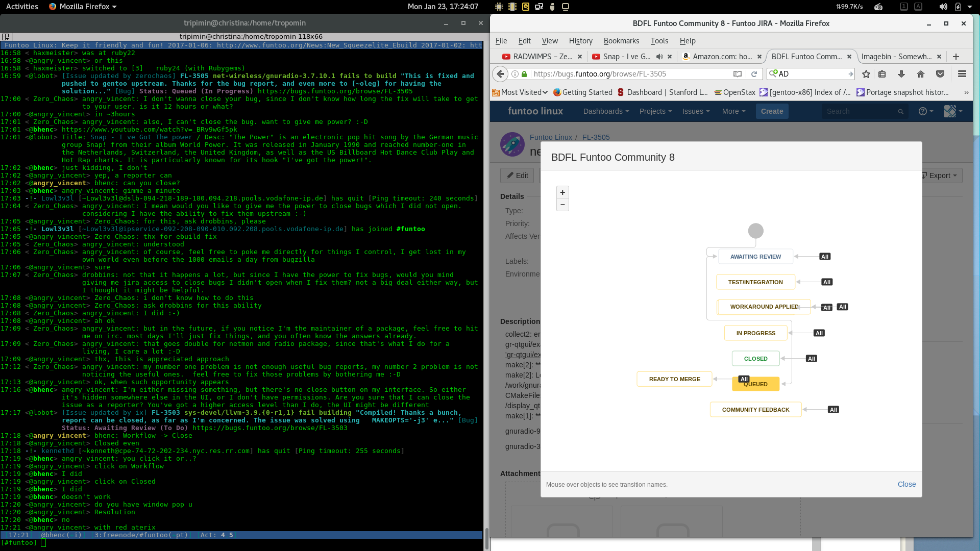Expand the More dropdown in JIRA
The height and width of the screenshot is (551, 980).
pos(733,111)
